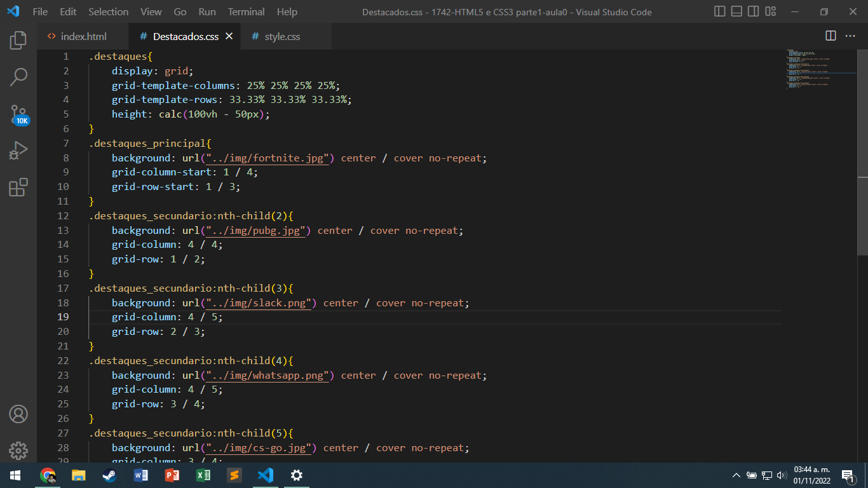Toggle Panel layout icon
This screenshot has height=488, width=868.
point(736,11)
